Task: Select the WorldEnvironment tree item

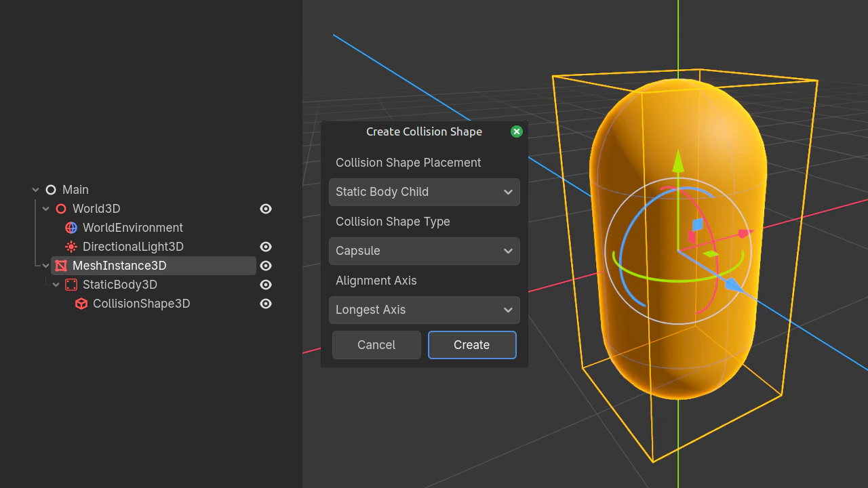Action: (x=132, y=228)
